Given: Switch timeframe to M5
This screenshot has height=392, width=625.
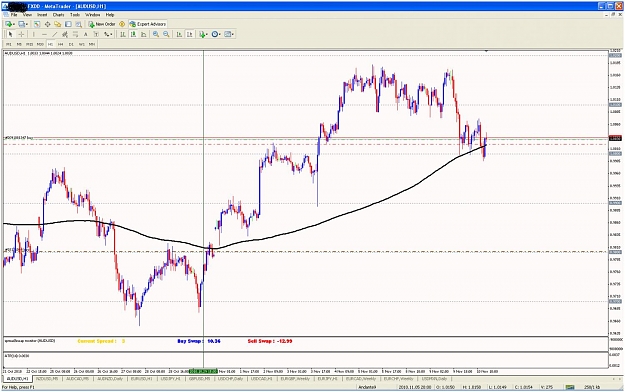Looking at the screenshot, I should point(19,44).
